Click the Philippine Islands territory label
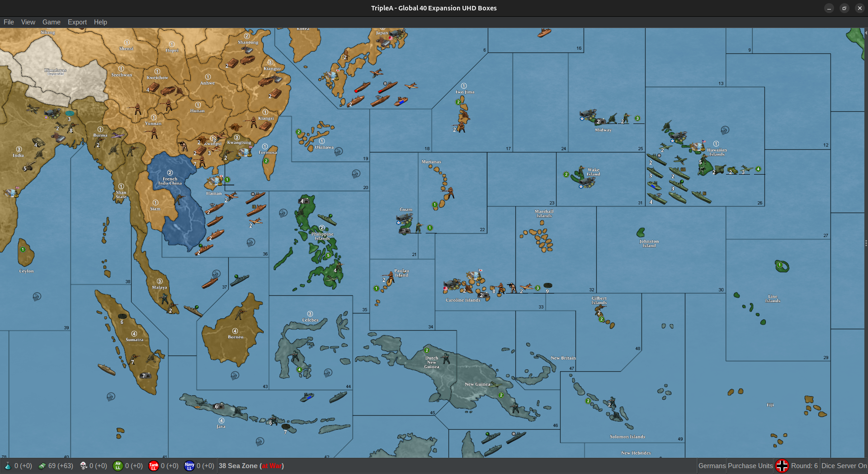The height and width of the screenshot is (474, 868). (x=322, y=236)
